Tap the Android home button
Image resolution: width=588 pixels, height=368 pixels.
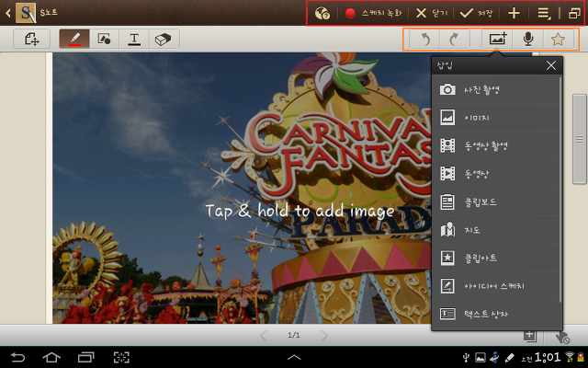(x=51, y=357)
